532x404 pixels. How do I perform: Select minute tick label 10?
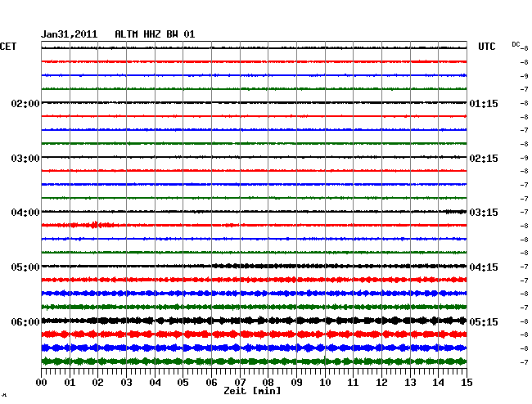(x=325, y=382)
